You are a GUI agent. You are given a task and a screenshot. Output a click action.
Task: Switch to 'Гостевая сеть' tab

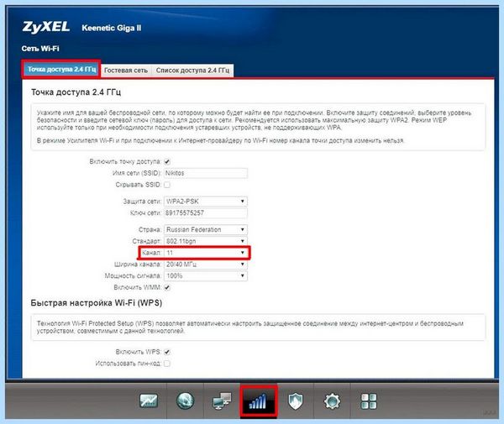click(x=126, y=71)
